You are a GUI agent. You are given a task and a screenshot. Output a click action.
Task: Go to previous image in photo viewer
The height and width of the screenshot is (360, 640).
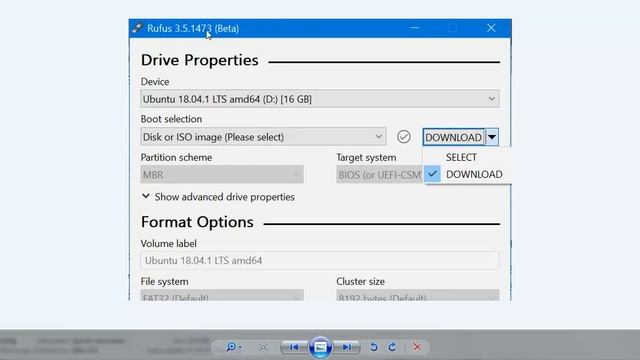click(x=294, y=347)
